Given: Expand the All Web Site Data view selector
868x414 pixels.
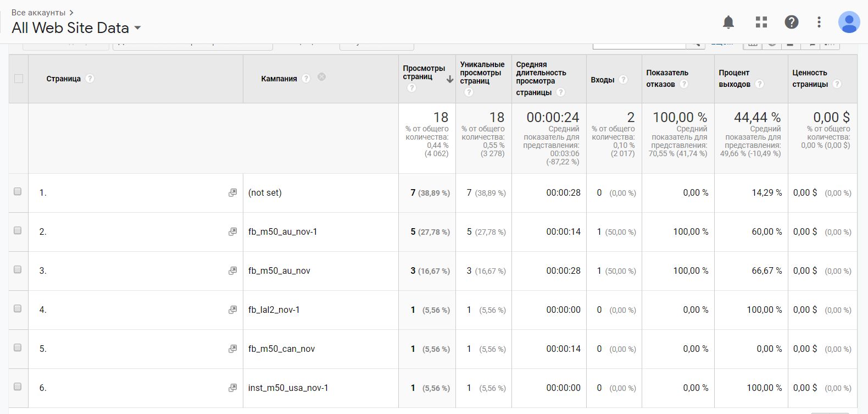Looking at the screenshot, I should [x=76, y=28].
